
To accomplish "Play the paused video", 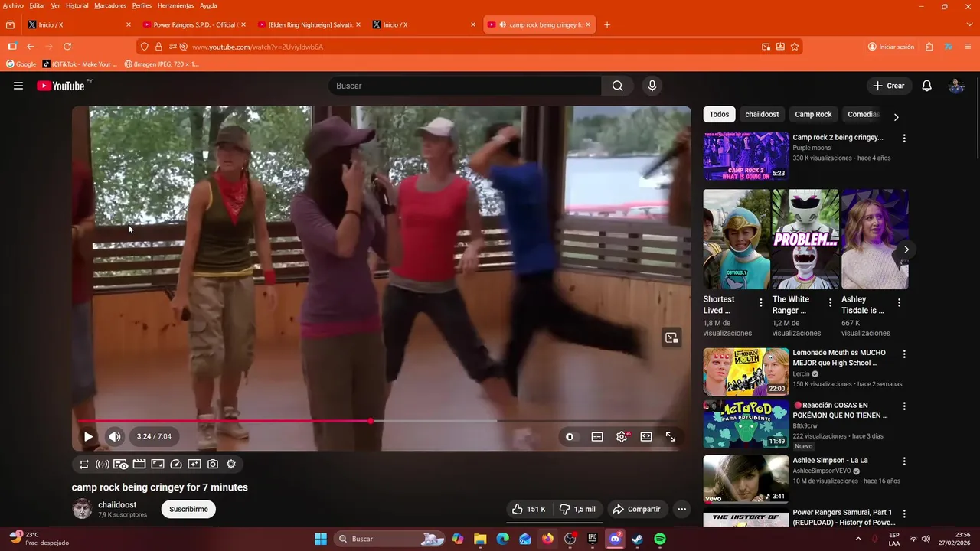I will [x=88, y=436].
